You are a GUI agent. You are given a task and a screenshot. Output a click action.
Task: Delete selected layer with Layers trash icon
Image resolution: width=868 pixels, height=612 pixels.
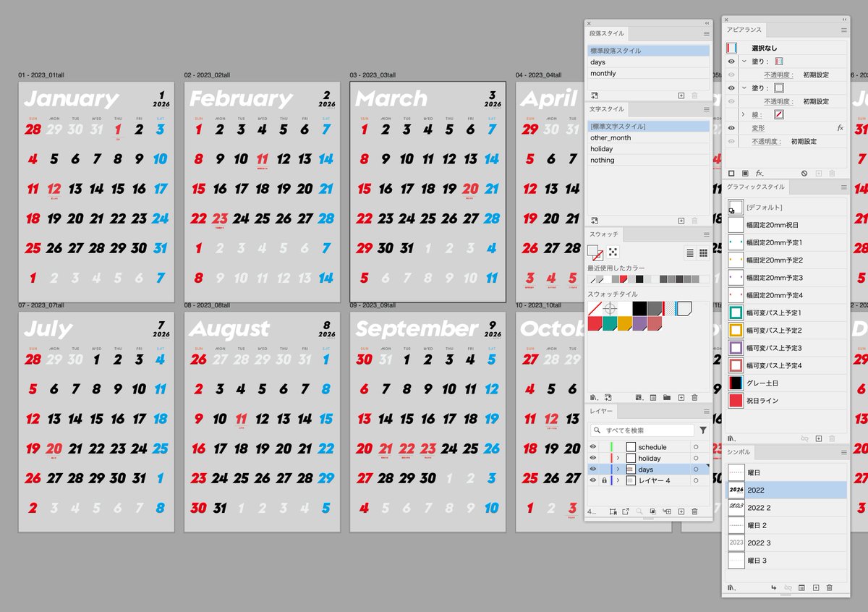click(x=694, y=511)
